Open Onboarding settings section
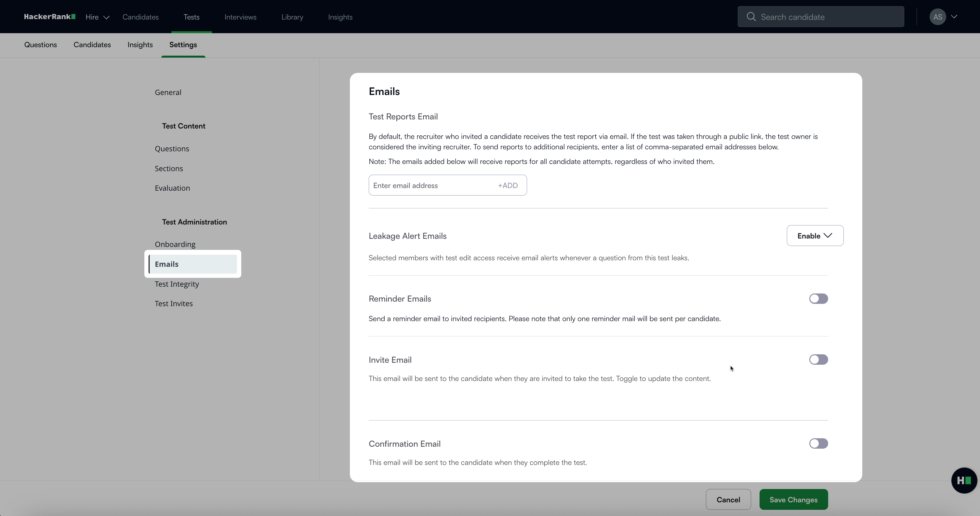 click(175, 244)
